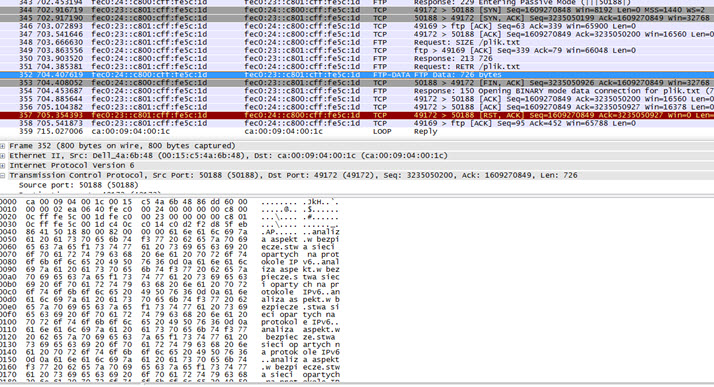Image resolution: width=714 pixels, height=387 pixels.
Task: Click hex row 0080 containing IPv6 text
Action: point(170,262)
